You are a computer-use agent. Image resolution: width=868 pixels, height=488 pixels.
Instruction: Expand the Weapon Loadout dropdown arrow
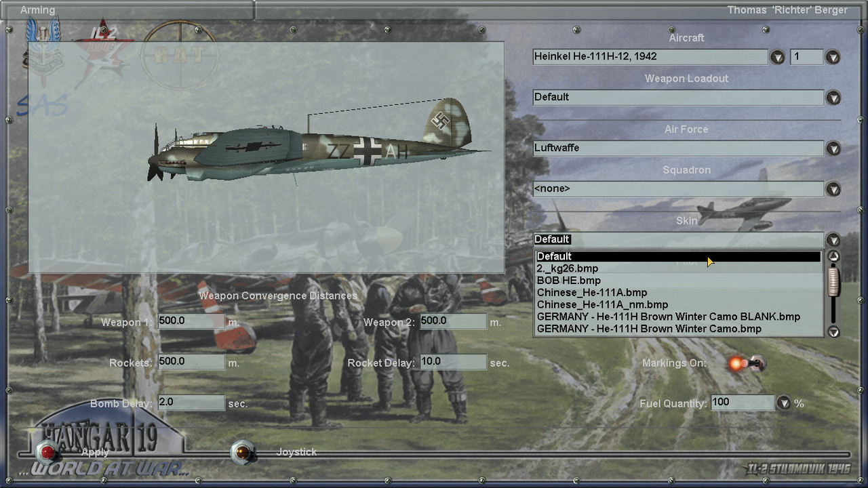pos(833,98)
